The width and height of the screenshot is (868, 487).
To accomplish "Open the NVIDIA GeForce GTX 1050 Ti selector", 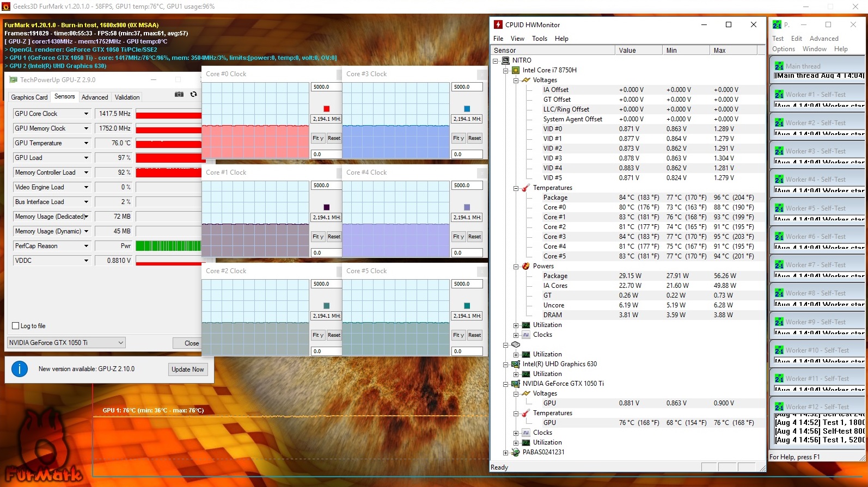I will 66,343.
